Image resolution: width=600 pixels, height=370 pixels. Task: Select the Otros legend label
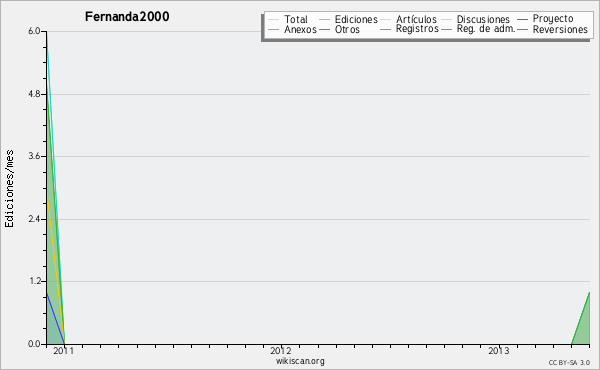347,29
